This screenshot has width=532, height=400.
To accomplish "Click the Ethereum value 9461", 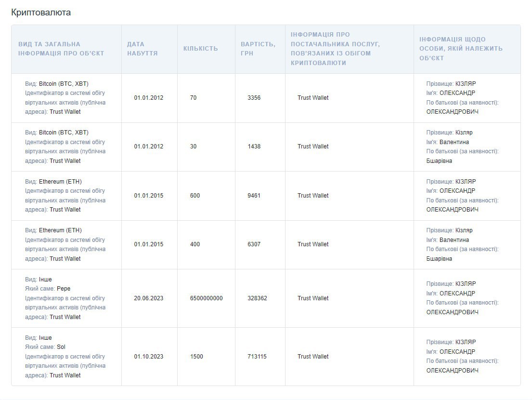I will 254,196.
